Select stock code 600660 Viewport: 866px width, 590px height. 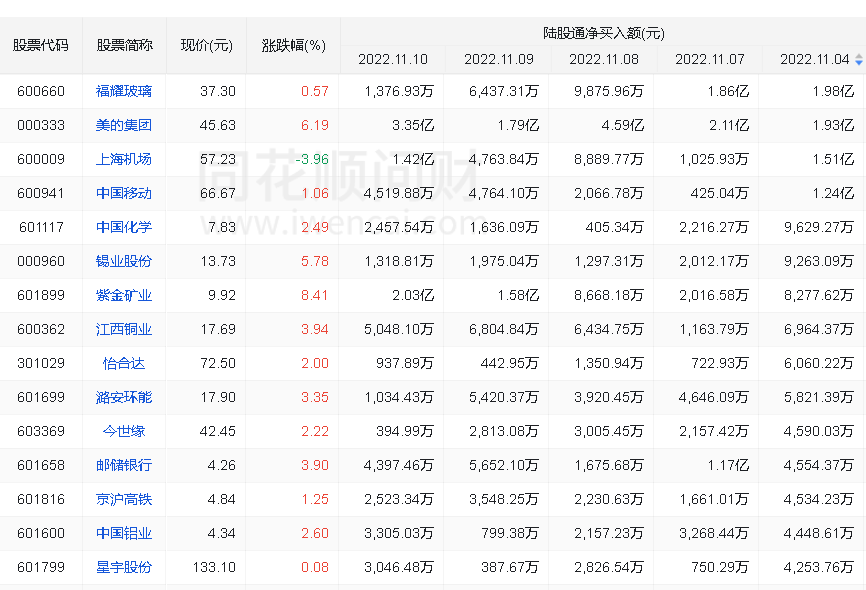click(41, 91)
